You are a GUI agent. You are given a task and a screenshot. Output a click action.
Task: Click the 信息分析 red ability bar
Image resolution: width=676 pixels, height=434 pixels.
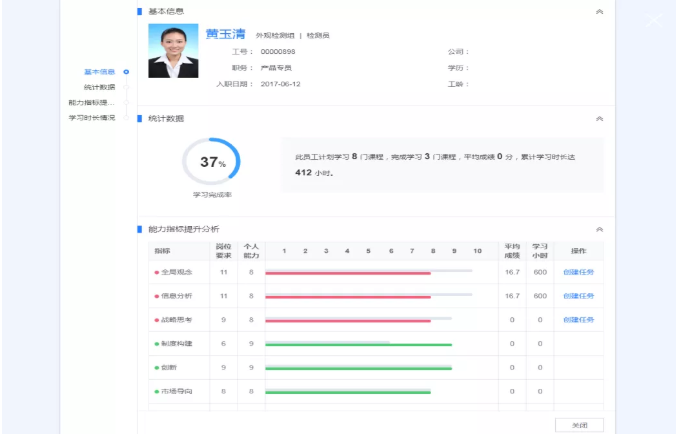pyautogui.click(x=348, y=297)
